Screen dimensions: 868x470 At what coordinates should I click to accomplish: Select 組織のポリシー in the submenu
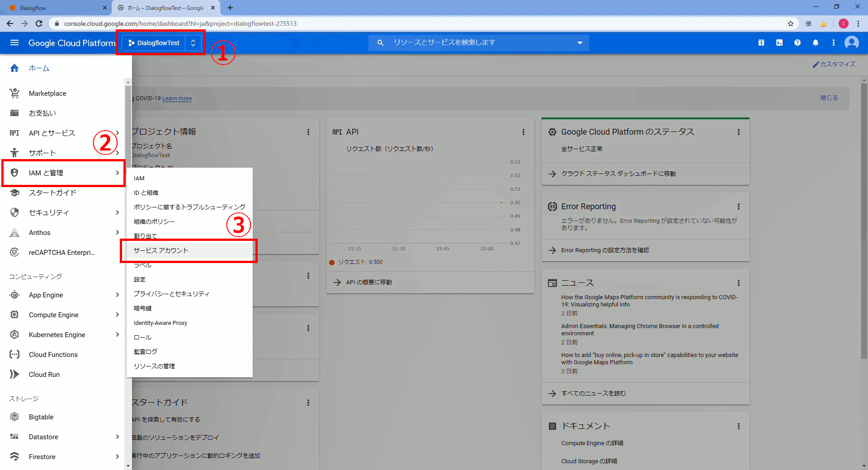(x=189, y=221)
